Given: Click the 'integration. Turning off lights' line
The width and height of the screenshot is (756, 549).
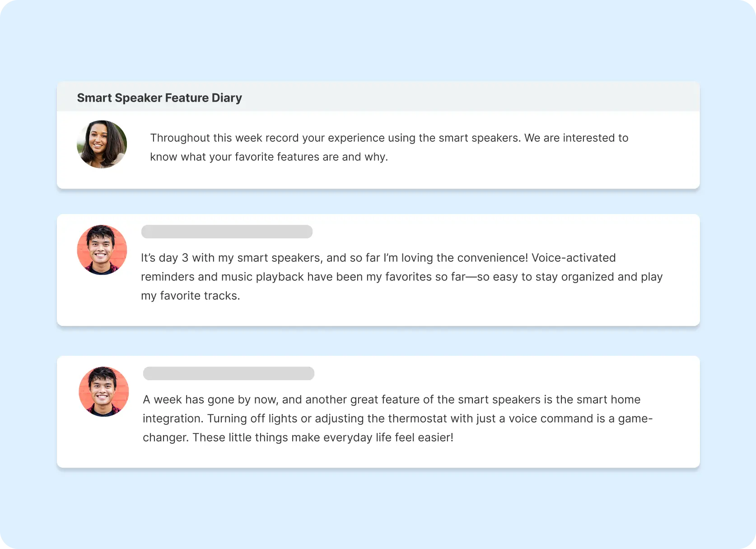Looking at the screenshot, I should [x=398, y=419].
